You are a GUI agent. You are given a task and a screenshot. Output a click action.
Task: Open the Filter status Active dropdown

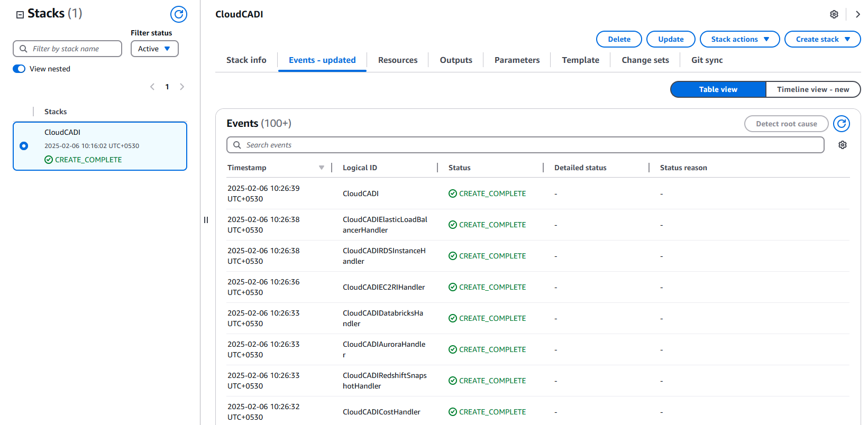tap(154, 49)
